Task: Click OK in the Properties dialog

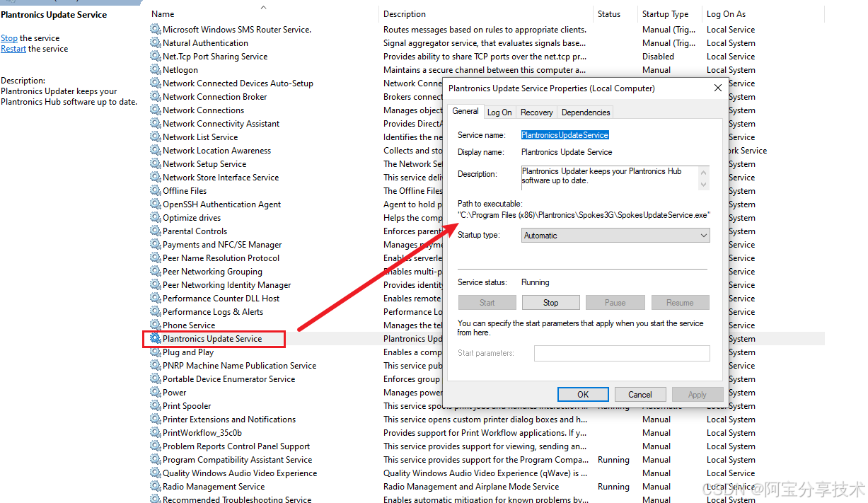Action: click(x=583, y=395)
